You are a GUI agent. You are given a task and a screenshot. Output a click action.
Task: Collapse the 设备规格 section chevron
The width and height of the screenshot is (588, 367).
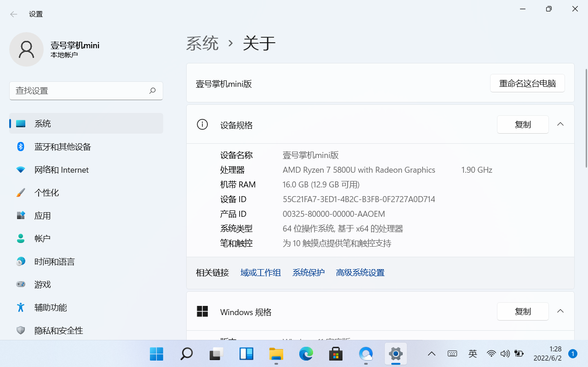point(560,124)
